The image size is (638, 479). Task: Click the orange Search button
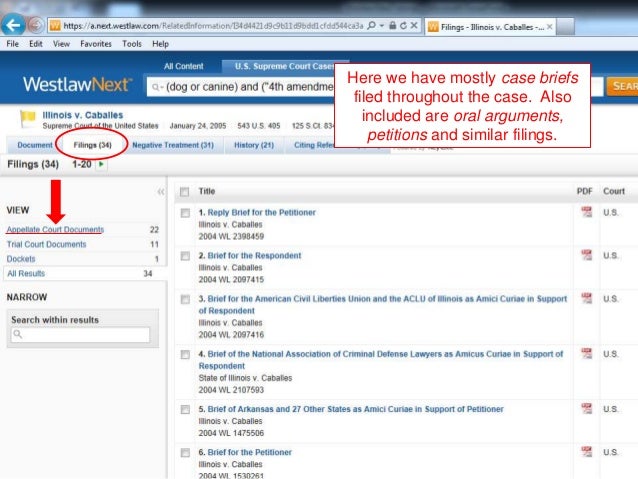pyautogui.click(x=622, y=86)
